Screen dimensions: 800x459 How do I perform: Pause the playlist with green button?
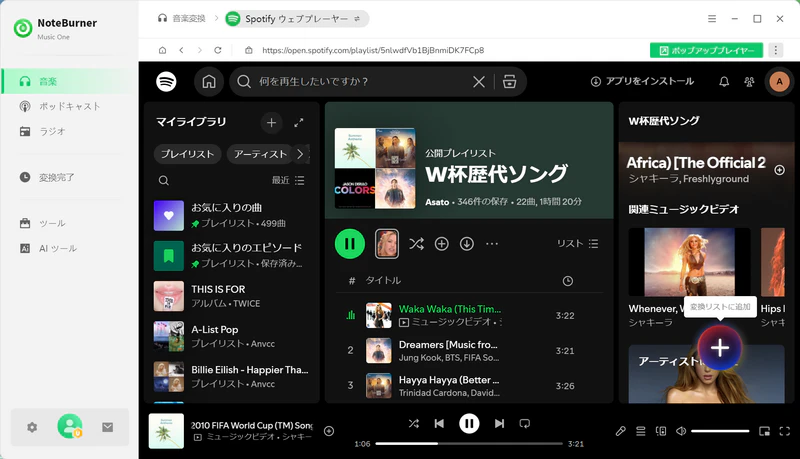tap(350, 244)
